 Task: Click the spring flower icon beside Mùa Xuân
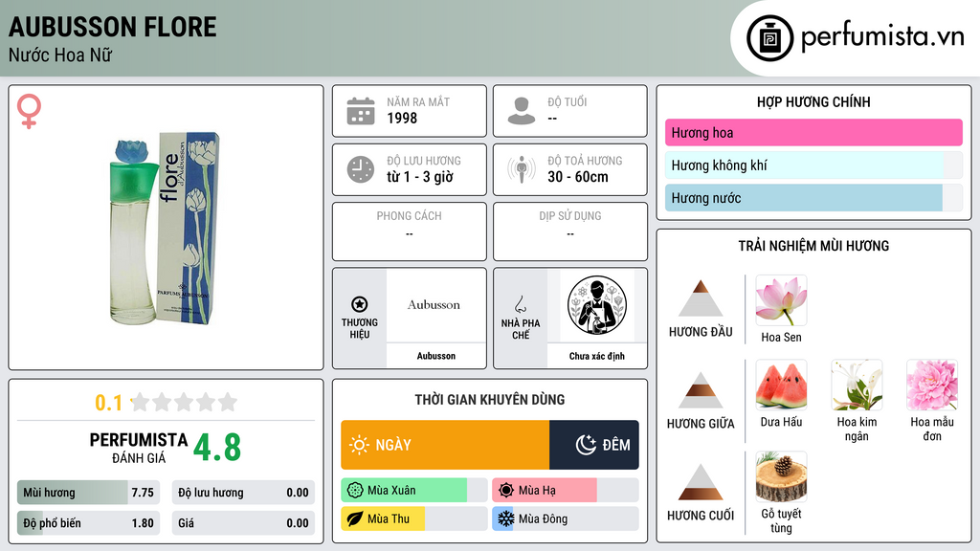point(355,491)
